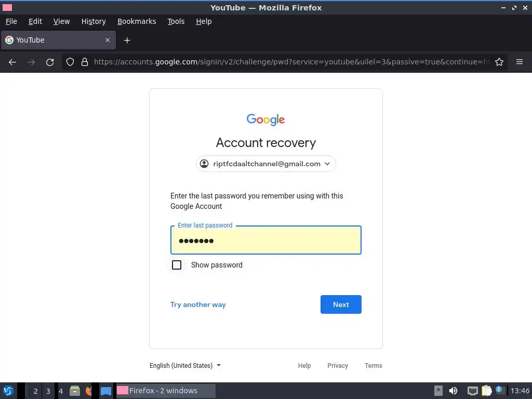Open the Help menu in the menu bar

point(204,21)
